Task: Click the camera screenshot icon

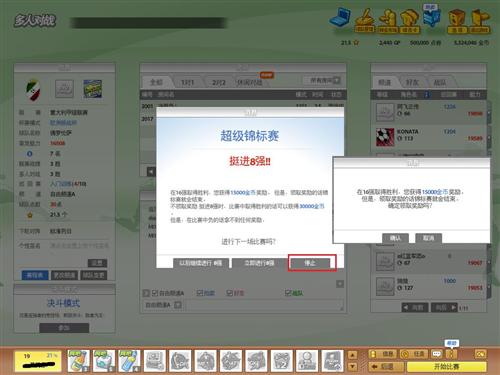Action: click(x=480, y=354)
